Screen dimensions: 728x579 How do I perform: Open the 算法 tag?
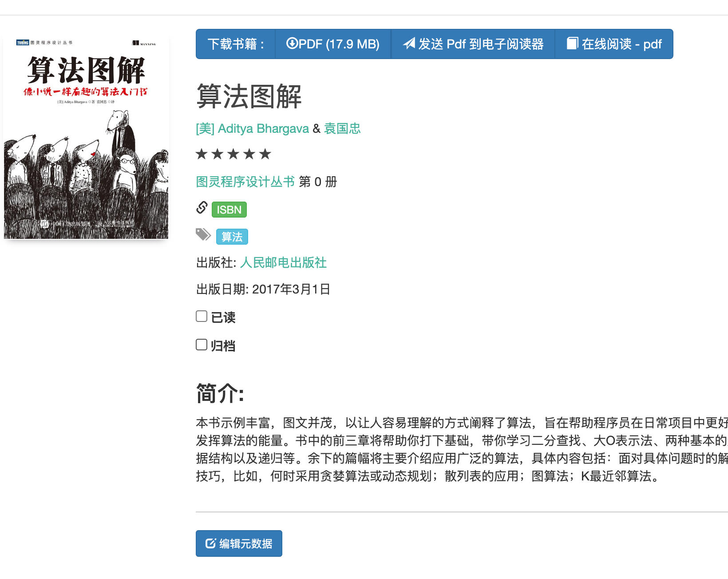[231, 237]
